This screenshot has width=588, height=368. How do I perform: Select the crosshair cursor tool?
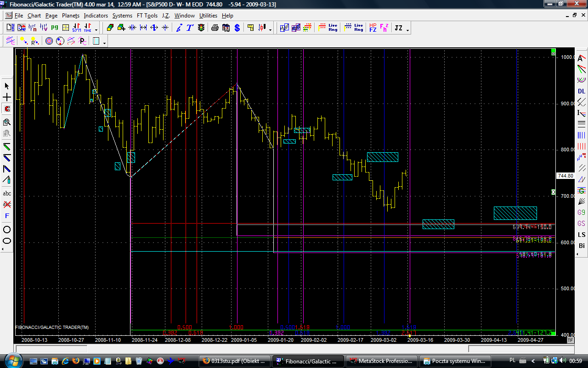coord(7,98)
